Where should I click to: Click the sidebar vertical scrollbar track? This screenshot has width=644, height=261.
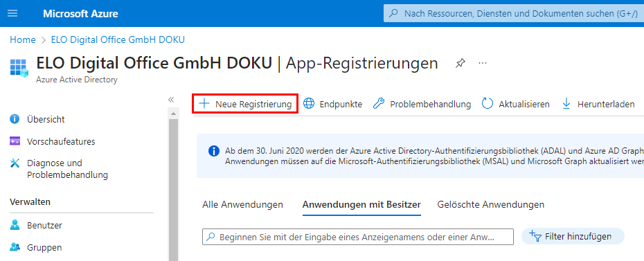pos(173,189)
